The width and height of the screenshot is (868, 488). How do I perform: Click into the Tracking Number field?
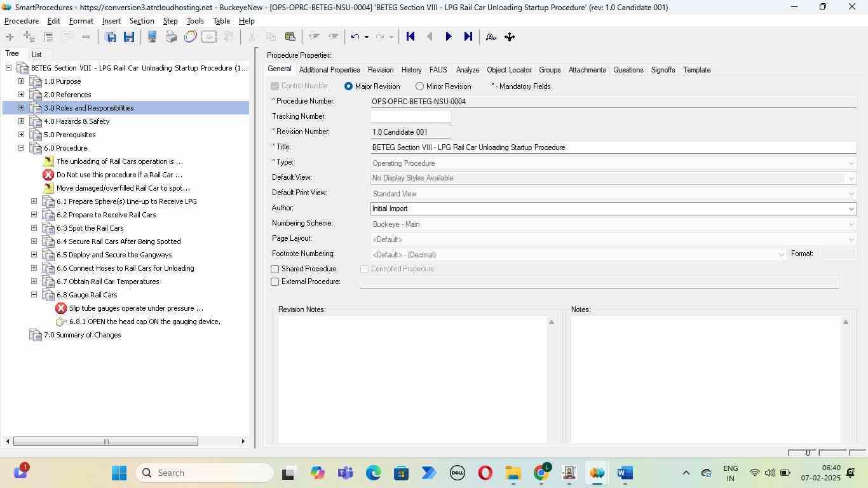(410, 117)
